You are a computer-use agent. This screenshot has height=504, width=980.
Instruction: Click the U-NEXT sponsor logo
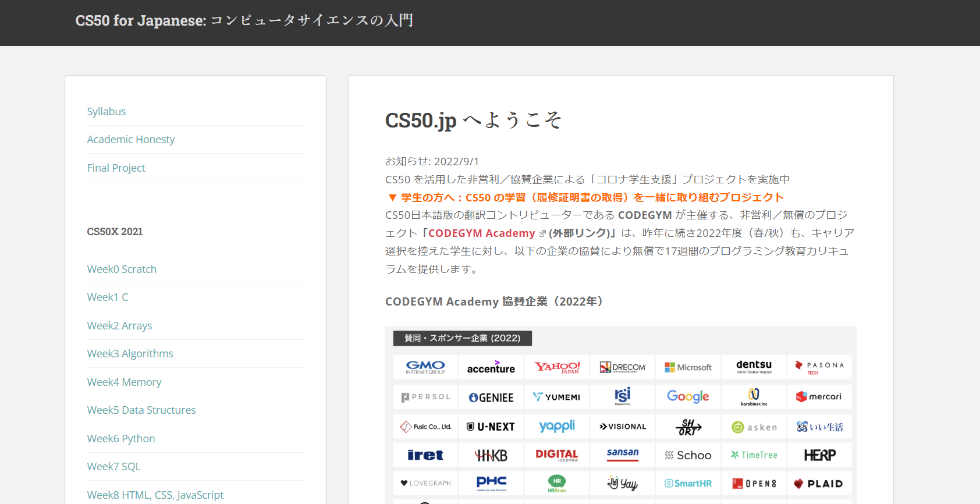[491, 427]
